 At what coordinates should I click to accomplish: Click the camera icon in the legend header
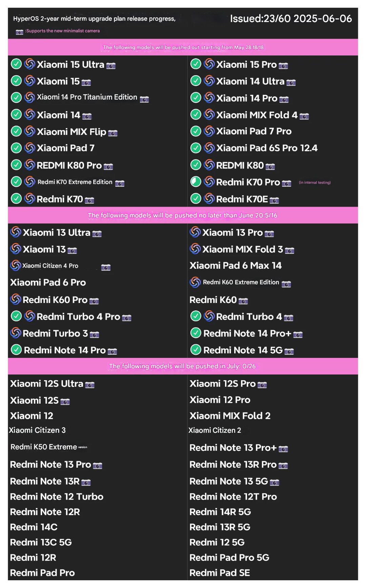coord(19,32)
